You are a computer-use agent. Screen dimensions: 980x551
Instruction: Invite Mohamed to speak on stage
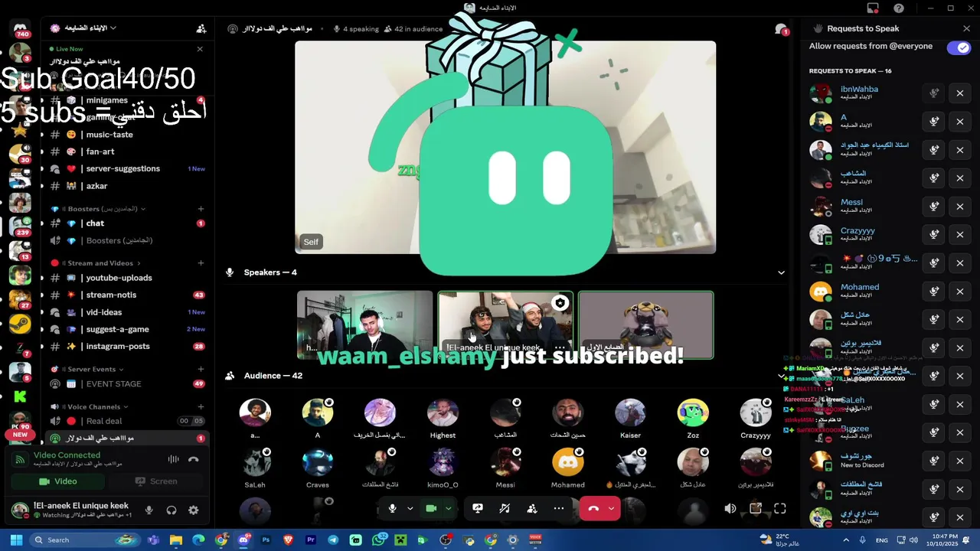pos(934,292)
